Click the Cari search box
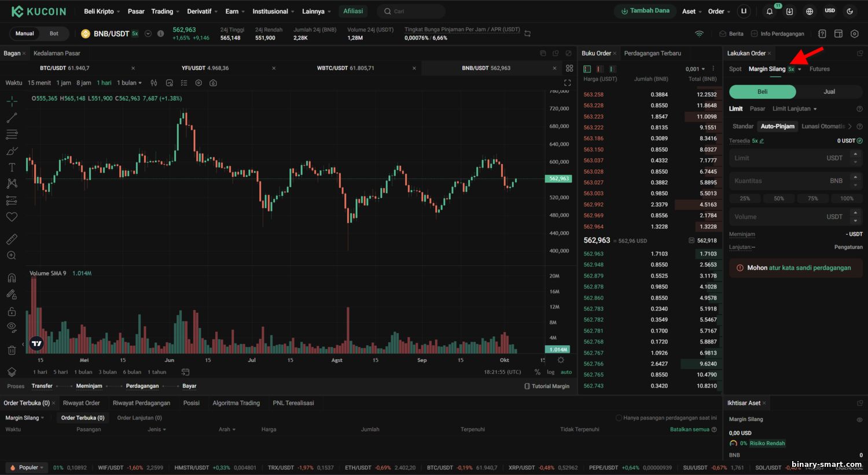This screenshot has width=868, height=475. [411, 11]
